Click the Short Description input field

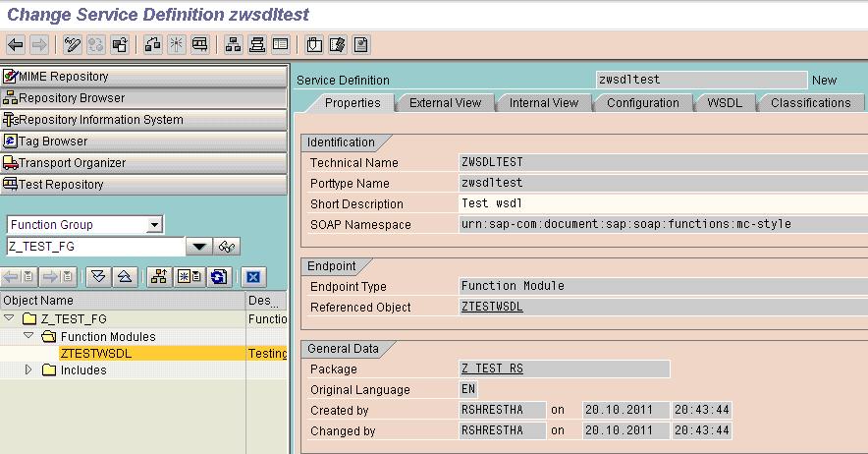pos(663,203)
